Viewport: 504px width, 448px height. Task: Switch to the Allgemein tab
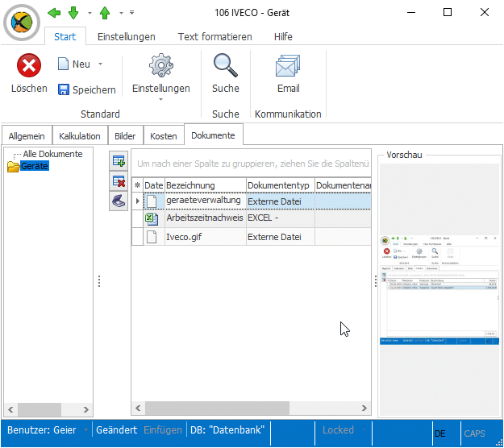tap(27, 136)
